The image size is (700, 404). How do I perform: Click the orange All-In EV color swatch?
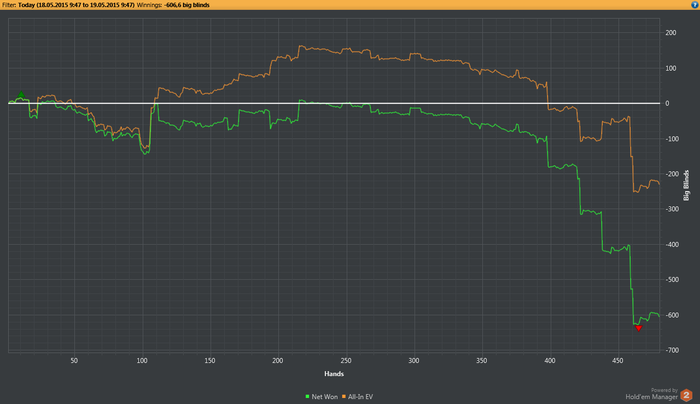coord(344,396)
